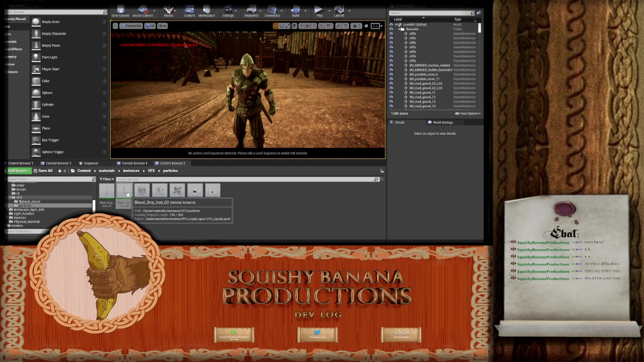Open the Lit view mode dropdown
Screen dimensions: 644x362
click(150, 26)
